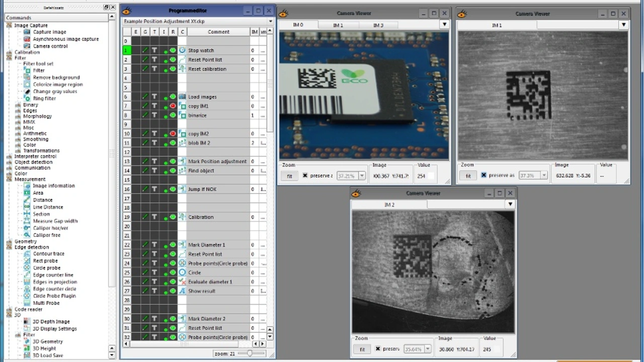Toggle green status of Find object row
The width and height of the screenshot is (644, 362).
[173, 170]
